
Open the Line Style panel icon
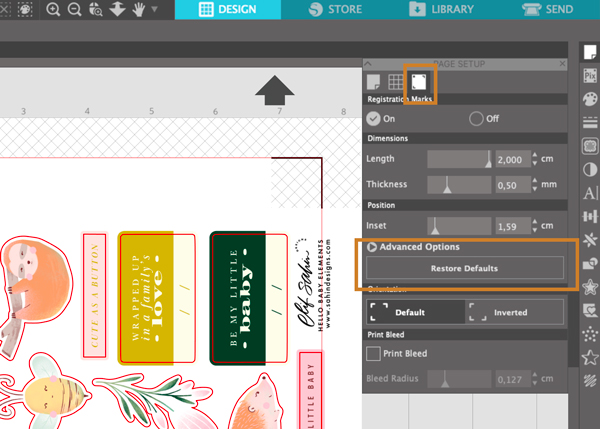[590, 122]
